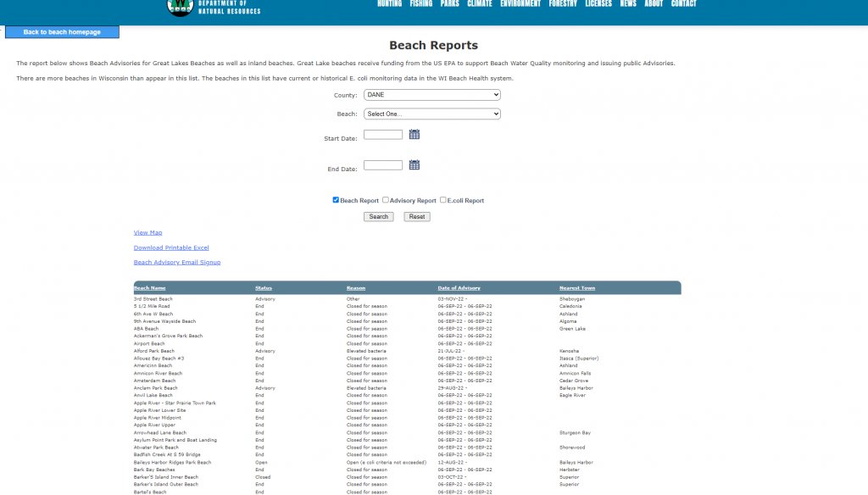Select the 'Itasca (Superior)' town cell
The width and height of the screenshot is (868, 495).
click(578, 359)
